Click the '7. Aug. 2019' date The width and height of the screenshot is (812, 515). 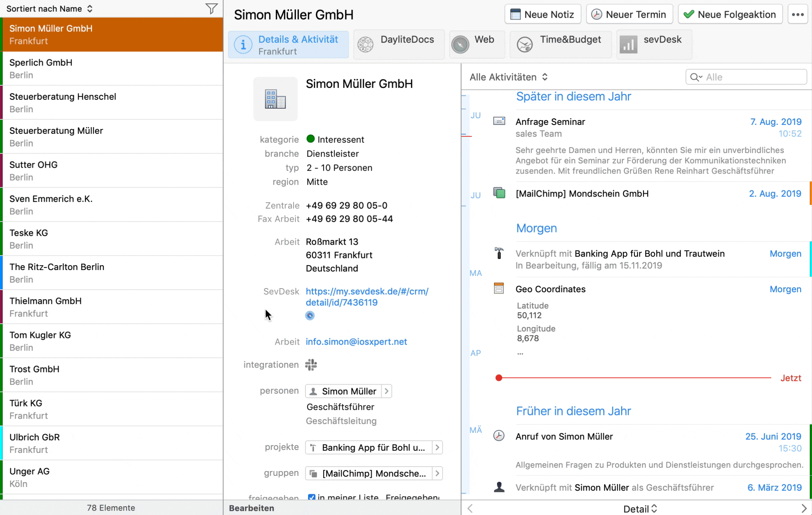coord(776,121)
